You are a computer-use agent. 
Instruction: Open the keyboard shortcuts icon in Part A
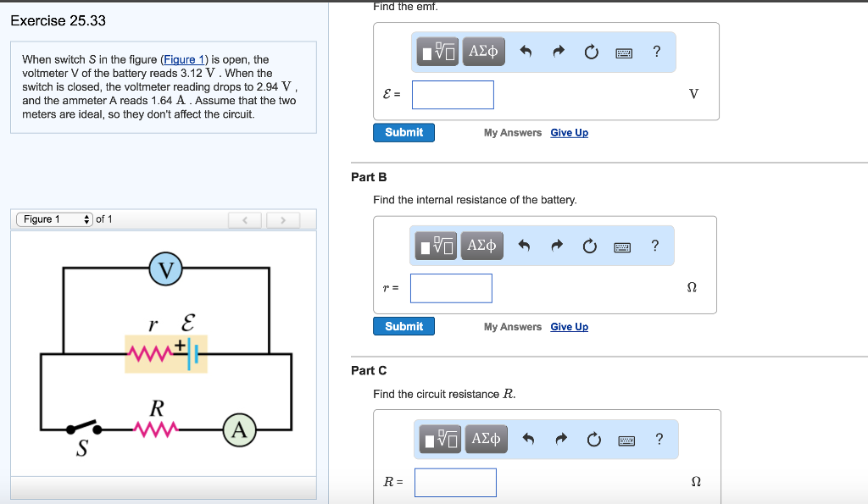click(x=623, y=52)
